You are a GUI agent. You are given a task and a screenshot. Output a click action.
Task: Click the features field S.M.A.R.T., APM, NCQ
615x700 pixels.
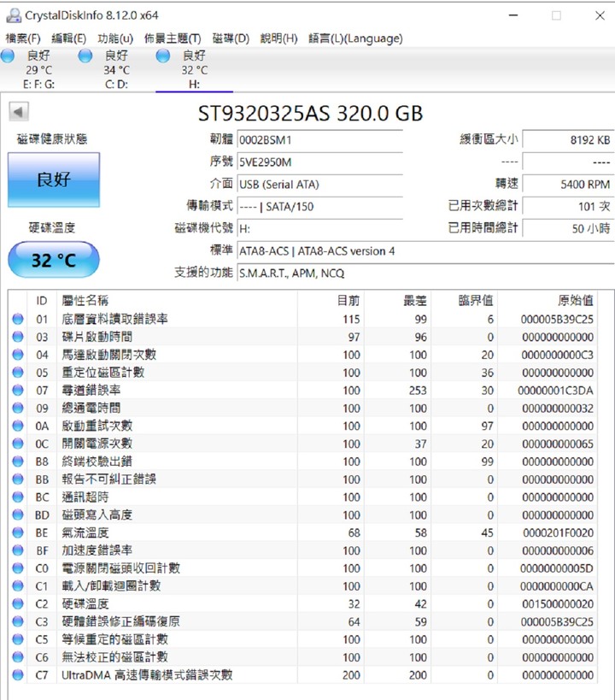pos(425,274)
